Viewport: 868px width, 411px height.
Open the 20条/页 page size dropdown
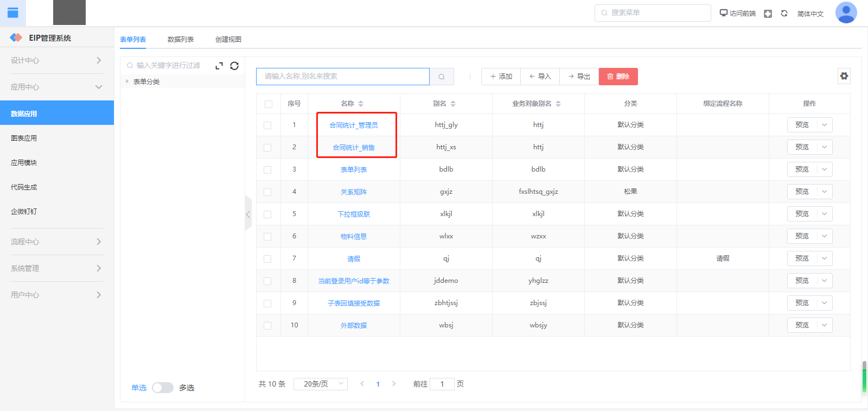pyautogui.click(x=320, y=384)
